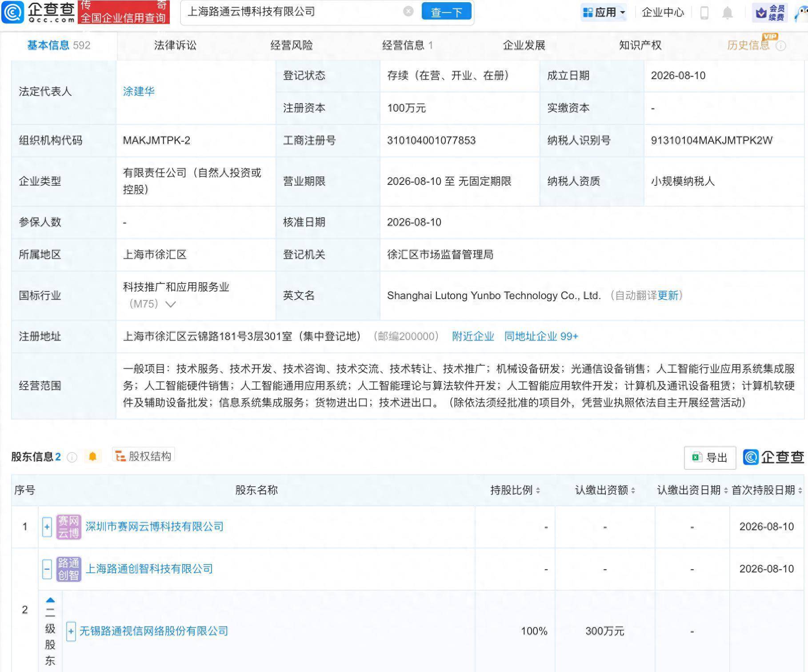Screen dimensions: 808x672
Task: Click 更新 link next to English name
Action: coord(668,296)
